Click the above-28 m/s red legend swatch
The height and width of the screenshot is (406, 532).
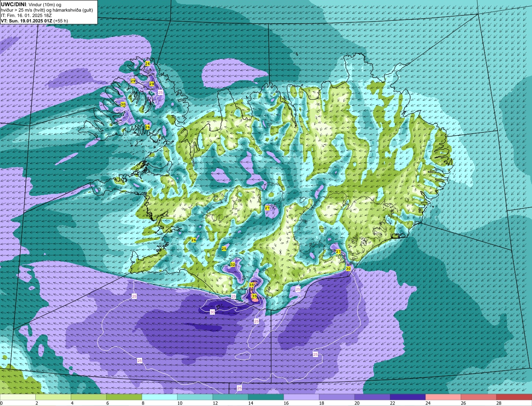coord(514,397)
